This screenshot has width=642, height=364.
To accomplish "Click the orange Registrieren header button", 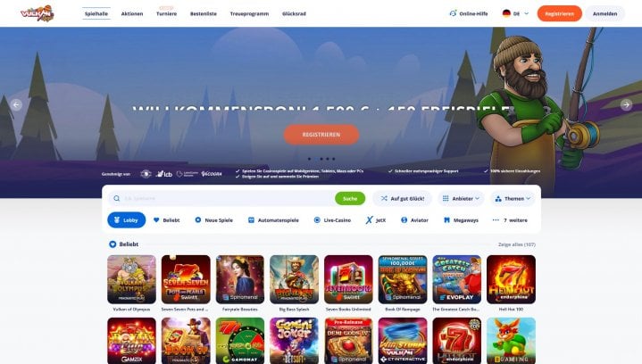I will pyautogui.click(x=559, y=13).
